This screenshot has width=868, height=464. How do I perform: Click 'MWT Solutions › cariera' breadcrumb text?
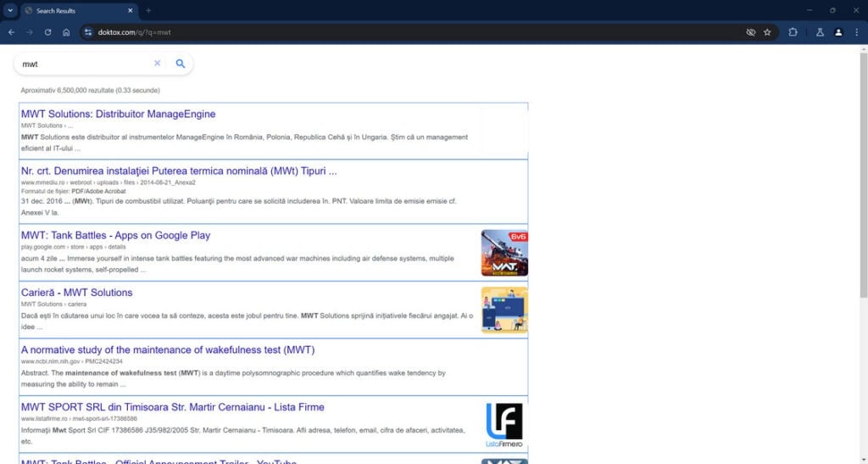pos(53,304)
